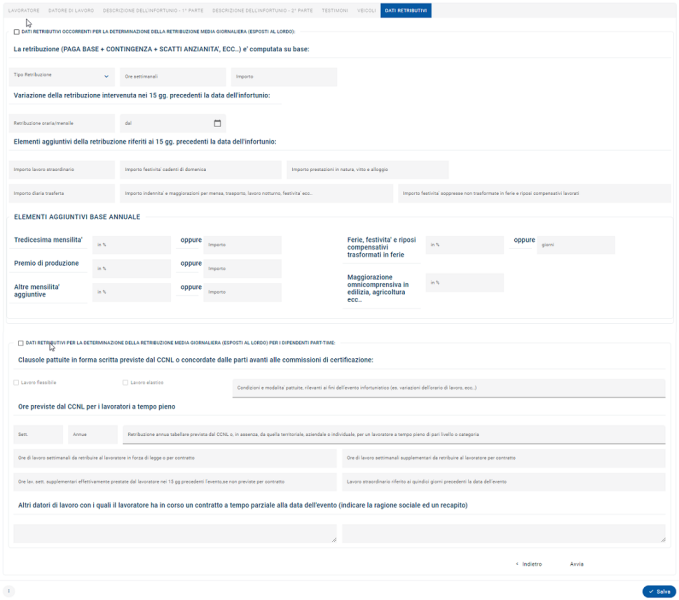Click the Tredicesima mensilità Importo field
The image size is (679, 600).
(242, 245)
